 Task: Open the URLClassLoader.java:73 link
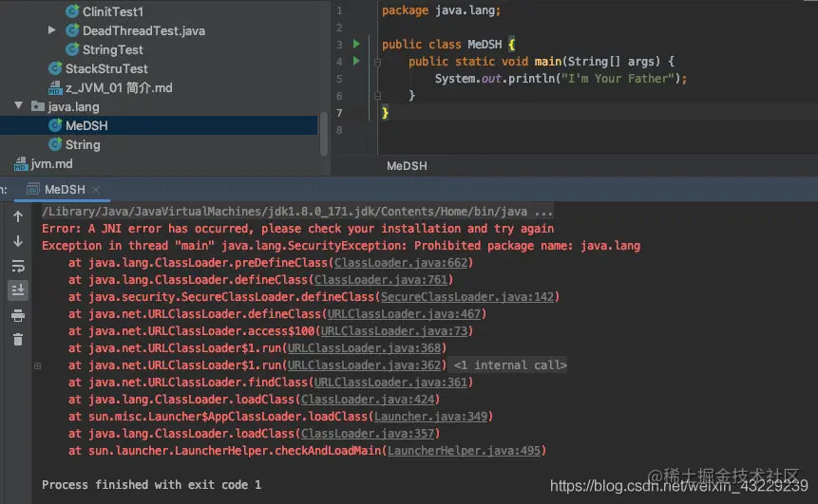point(394,331)
